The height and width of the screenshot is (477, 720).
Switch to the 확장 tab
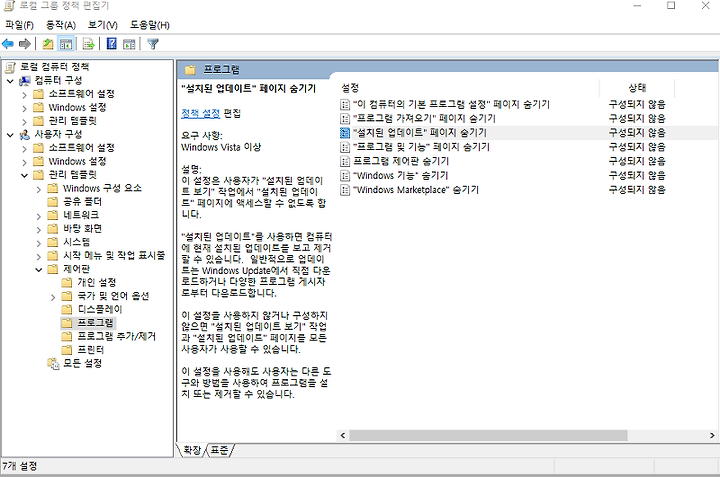point(191,450)
